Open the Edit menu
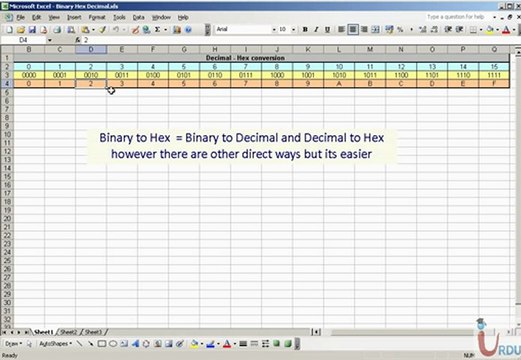 pyautogui.click(x=36, y=17)
